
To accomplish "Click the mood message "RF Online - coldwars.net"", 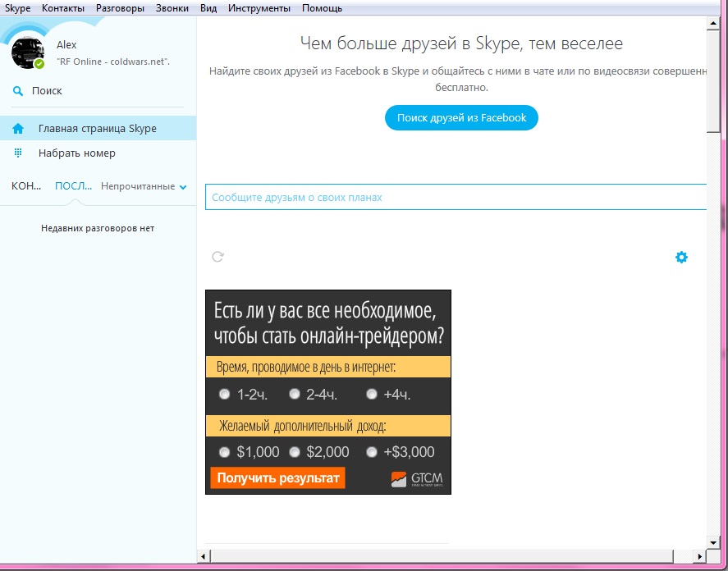I will [113, 62].
